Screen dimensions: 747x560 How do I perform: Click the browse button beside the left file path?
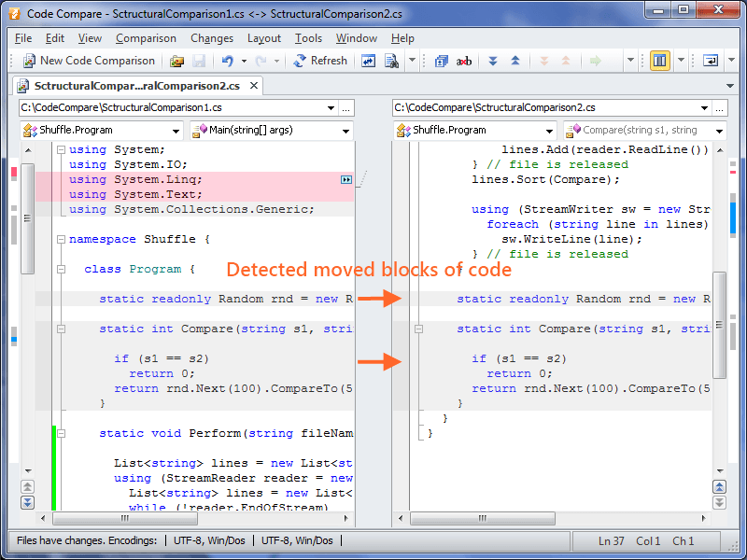[x=346, y=107]
